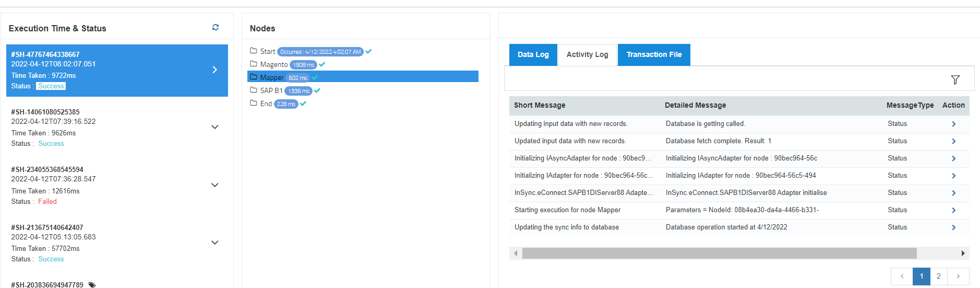The width and height of the screenshot is (980, 288).
Task: Click the tag icon next to #SH-203836694947789
Action: (92, 285)
